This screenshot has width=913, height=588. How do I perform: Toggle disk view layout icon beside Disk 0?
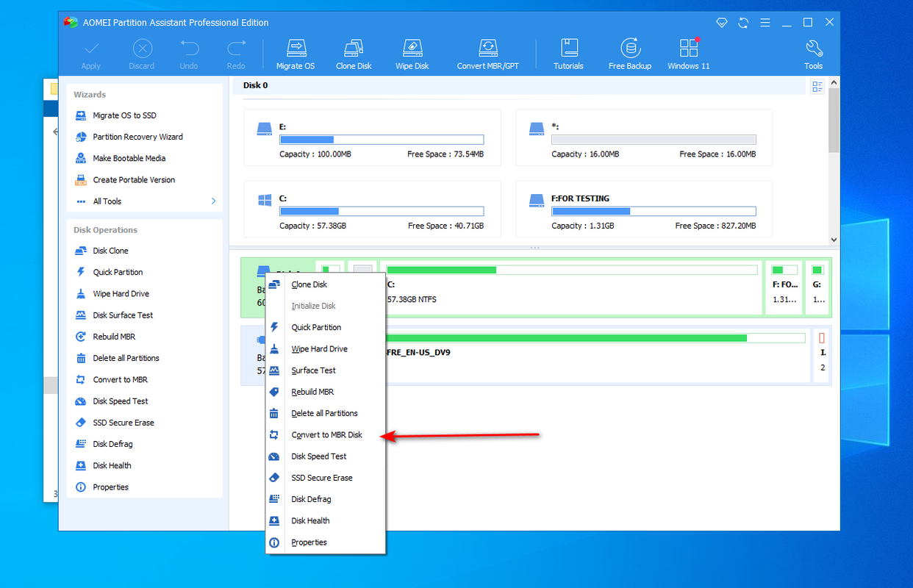click(x=817, y=87)
